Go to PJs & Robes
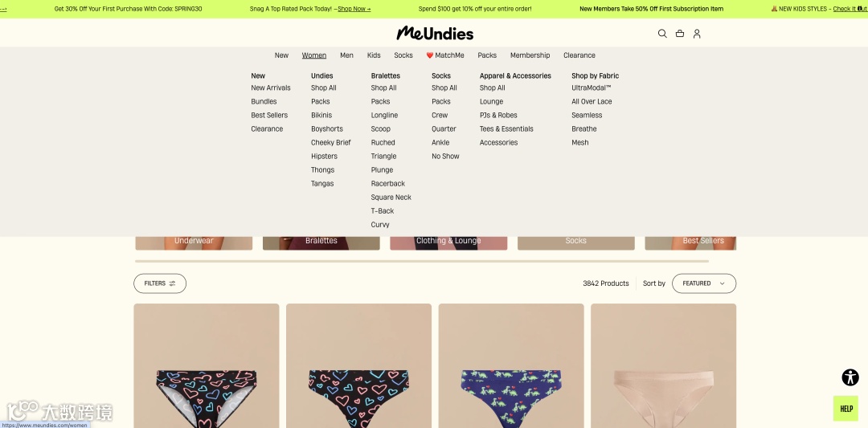 coord(498,116)
